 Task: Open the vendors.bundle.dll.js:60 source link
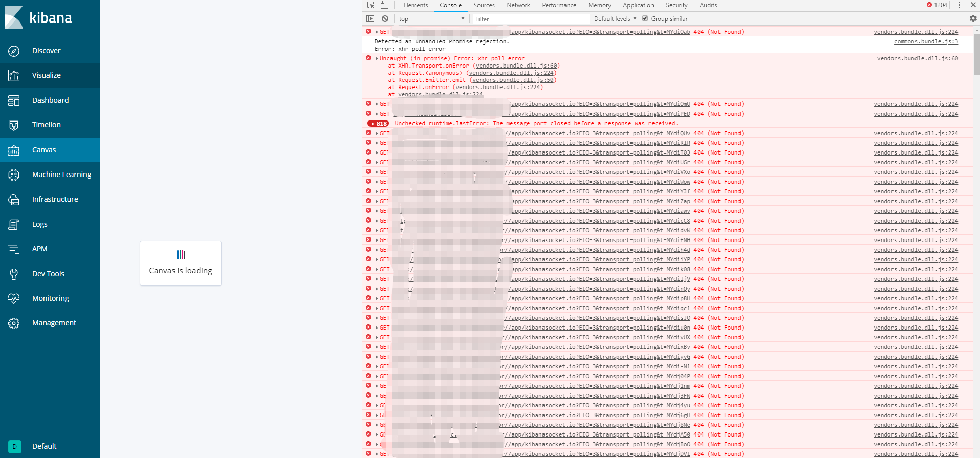pyautogui.click(x=918, y=58)
